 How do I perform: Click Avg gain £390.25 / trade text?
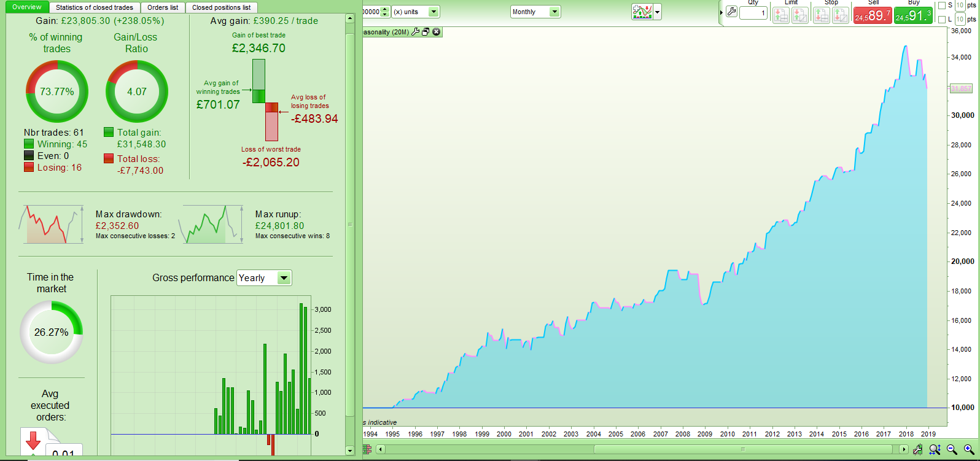[264, 21]
